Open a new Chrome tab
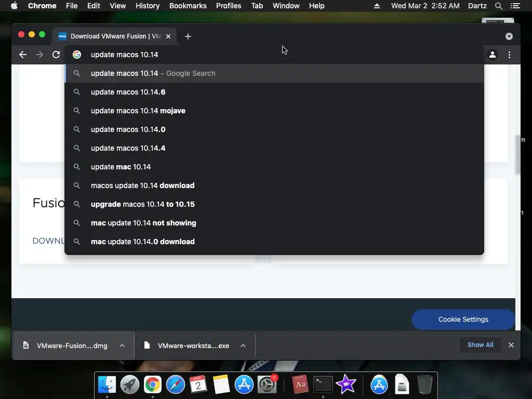532x399 pixels. tap(188, 36)
